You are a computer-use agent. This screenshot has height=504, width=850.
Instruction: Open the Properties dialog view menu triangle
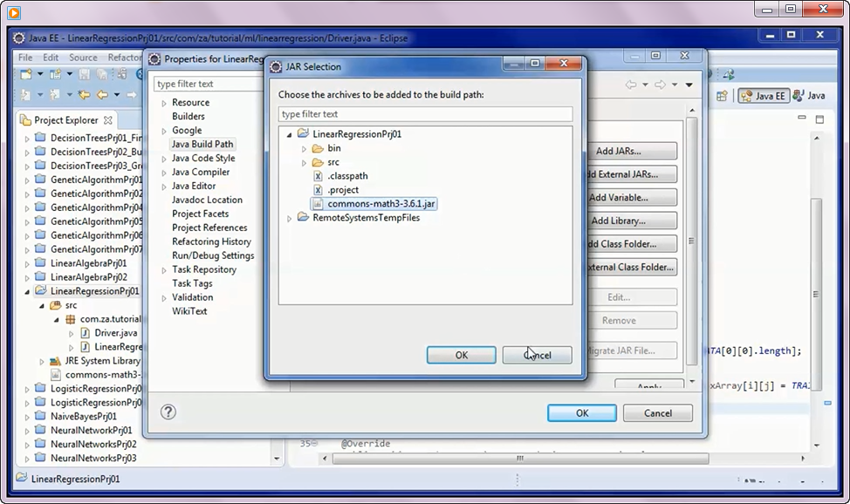point(689,85)
